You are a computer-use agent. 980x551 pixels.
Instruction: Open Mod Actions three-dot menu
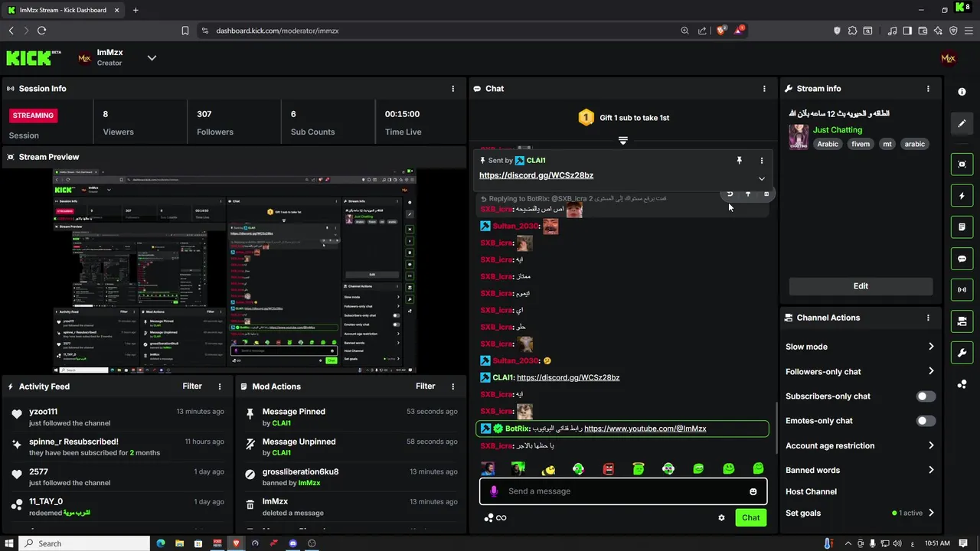click(452, 386)
